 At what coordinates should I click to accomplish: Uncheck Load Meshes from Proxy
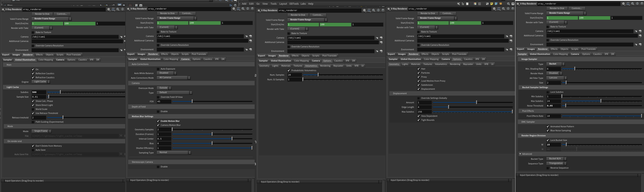(419, 81)
